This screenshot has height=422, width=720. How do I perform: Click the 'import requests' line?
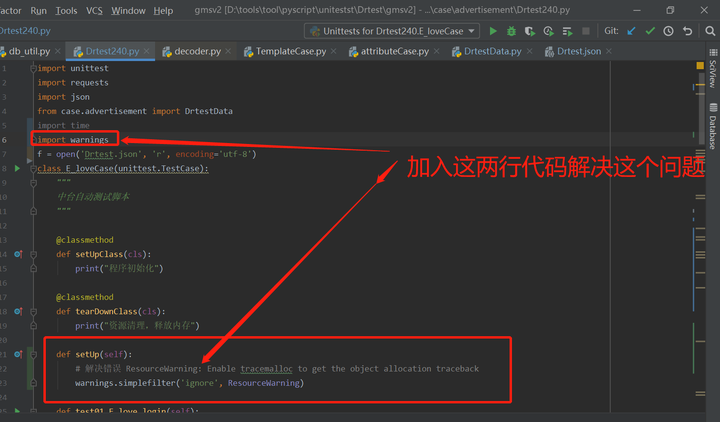pyautogui.click(x=73, y=83)
